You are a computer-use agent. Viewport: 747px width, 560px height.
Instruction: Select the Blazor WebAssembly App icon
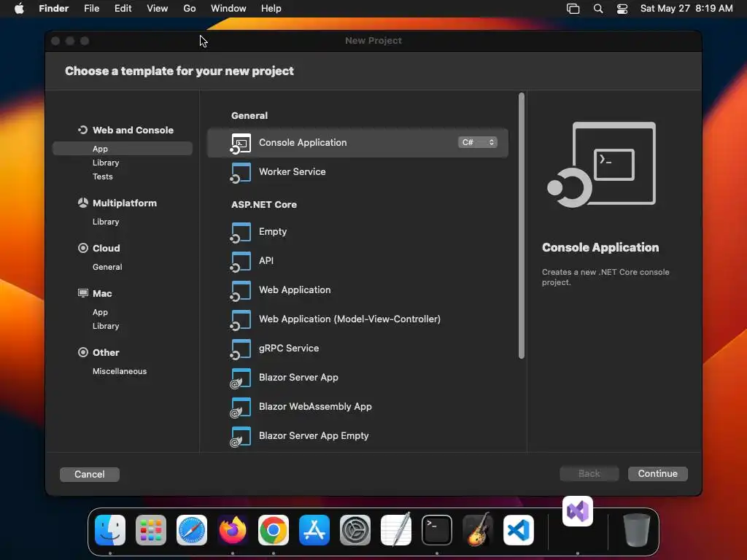[241, 407]
